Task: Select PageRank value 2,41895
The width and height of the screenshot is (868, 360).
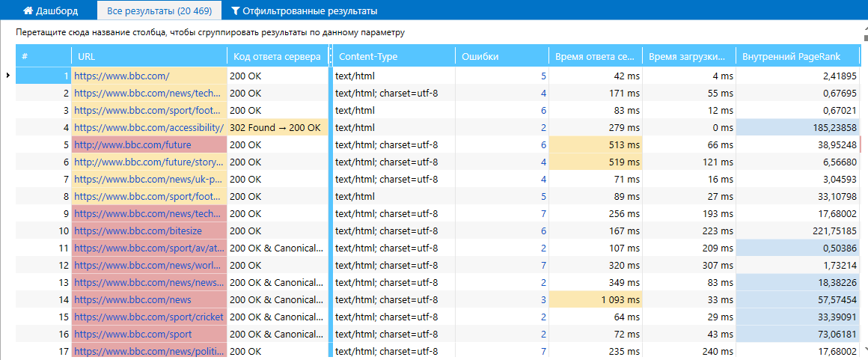Action: click(x=798, y=76)
